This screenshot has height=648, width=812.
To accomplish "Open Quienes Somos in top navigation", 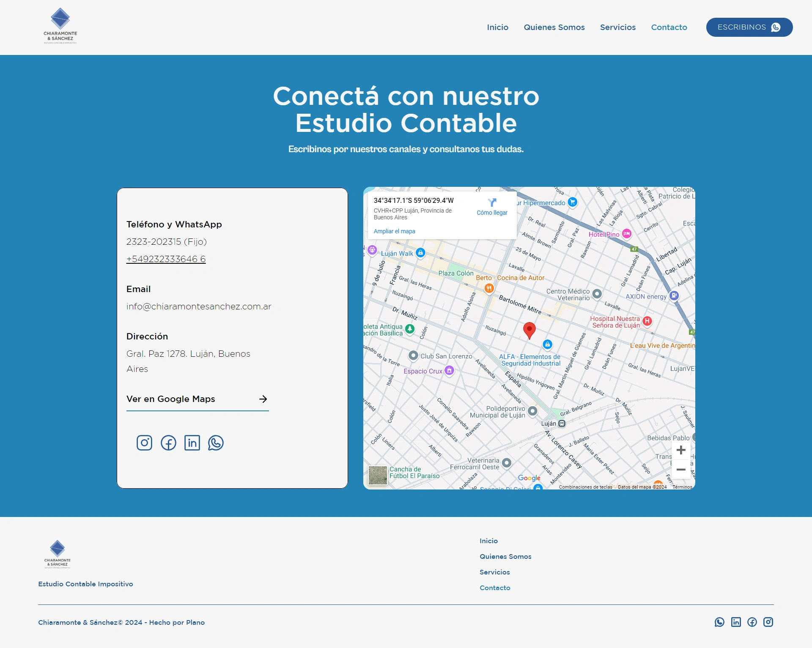I will [x=554, y=27].
